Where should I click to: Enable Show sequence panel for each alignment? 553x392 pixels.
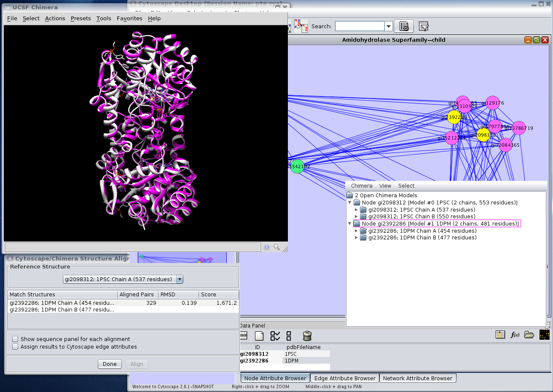(16, 339)
